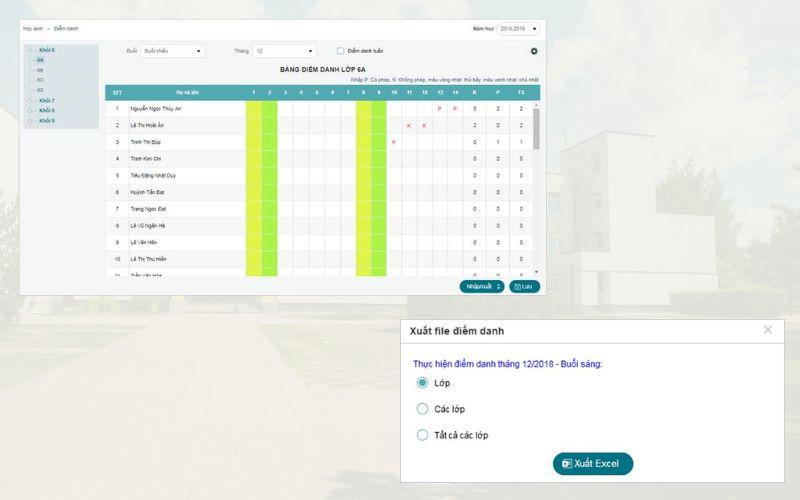Screen dimensions: 800x500
Task: Click the Học sinh breadcrumb link
Action: tap(33, 29)
